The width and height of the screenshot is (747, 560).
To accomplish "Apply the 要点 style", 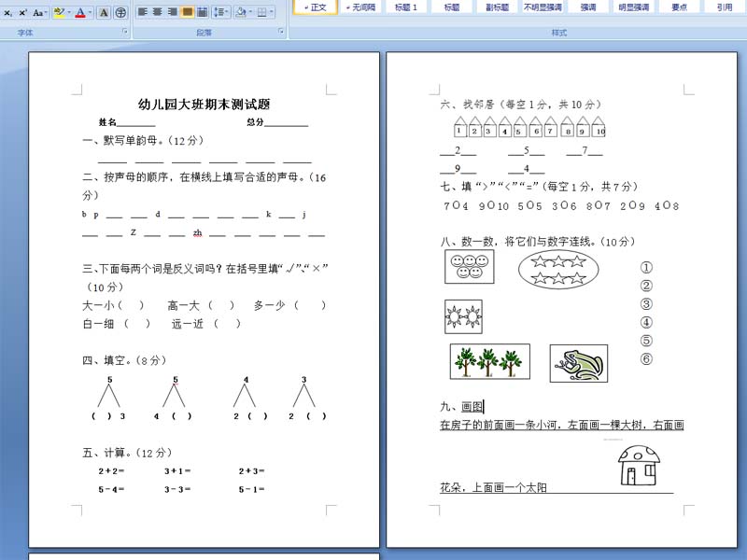I will click(679, 7).
